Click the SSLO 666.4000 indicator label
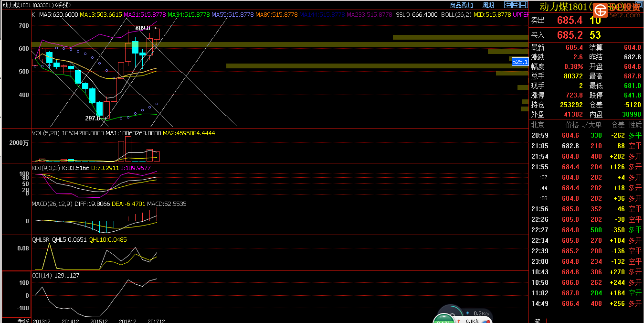The height and width of the screenshot is (323, 644). click(416, 15)
